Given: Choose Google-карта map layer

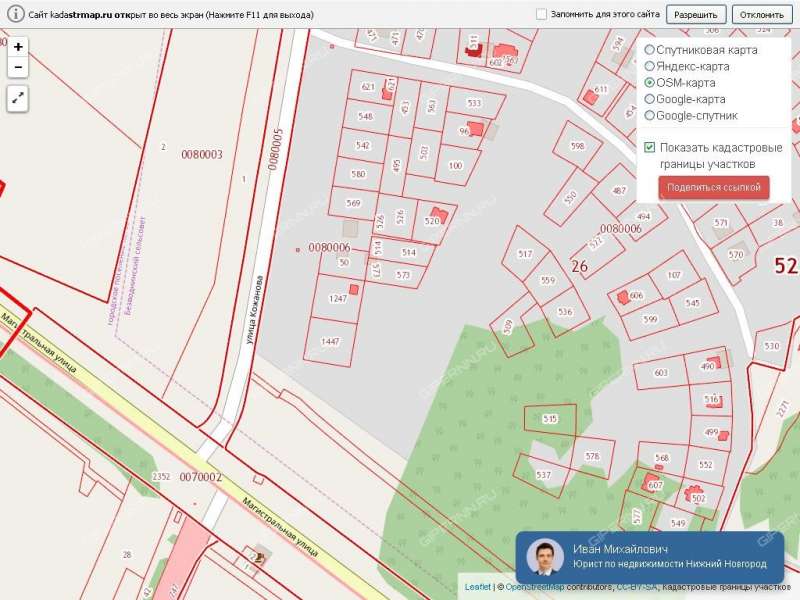Looking at the screenshot, I should click(650, 99).
